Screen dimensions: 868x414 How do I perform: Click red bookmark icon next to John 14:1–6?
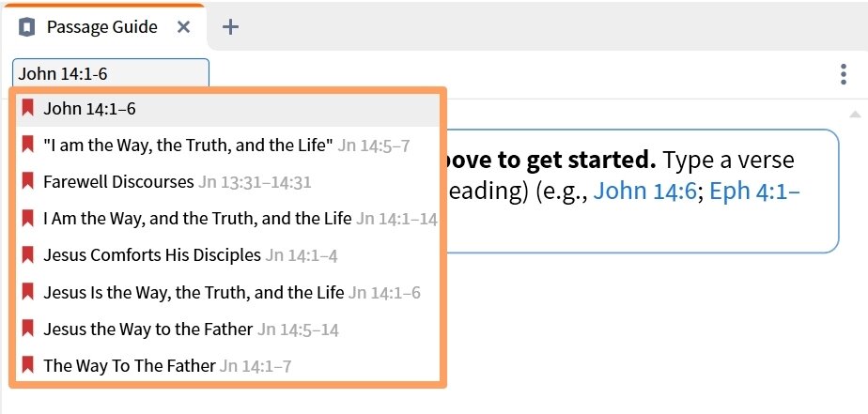click(27, 108)
